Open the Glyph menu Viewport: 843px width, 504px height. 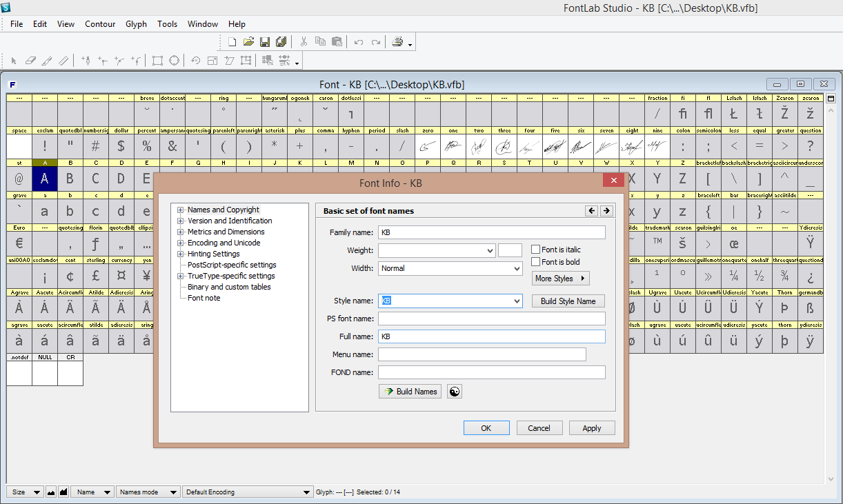pyautogui.click(x=136, y=24)
